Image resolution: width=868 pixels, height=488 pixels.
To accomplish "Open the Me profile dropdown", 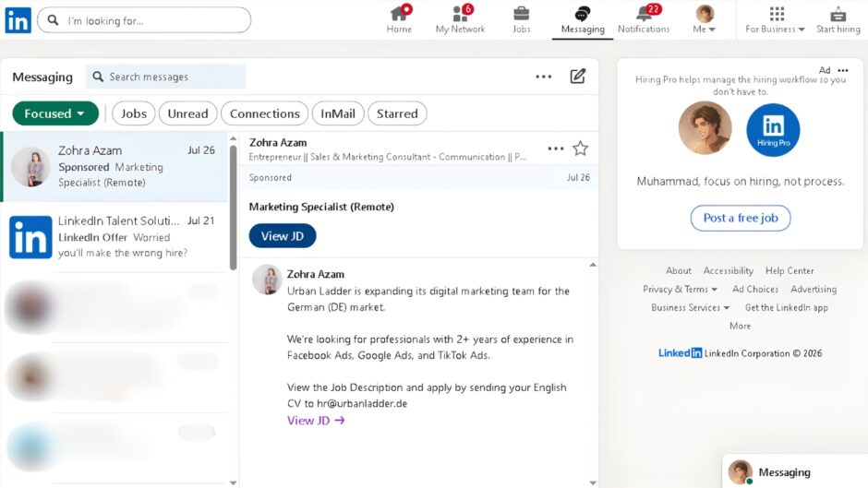I will (705, 20).
